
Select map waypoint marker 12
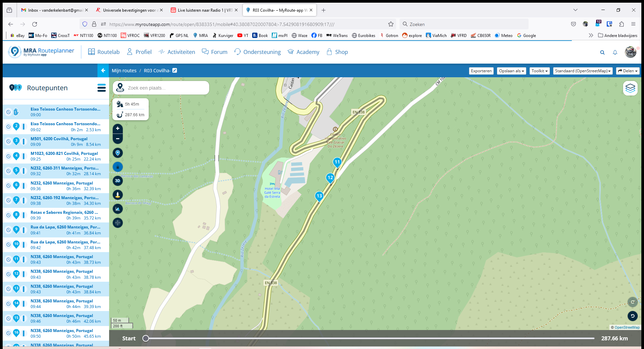pos(330,178)
